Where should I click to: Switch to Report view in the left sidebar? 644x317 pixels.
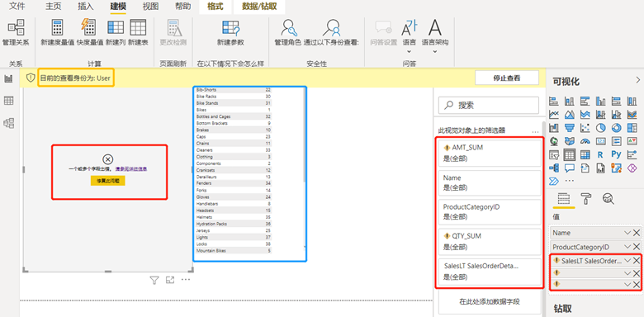(8, 79)
